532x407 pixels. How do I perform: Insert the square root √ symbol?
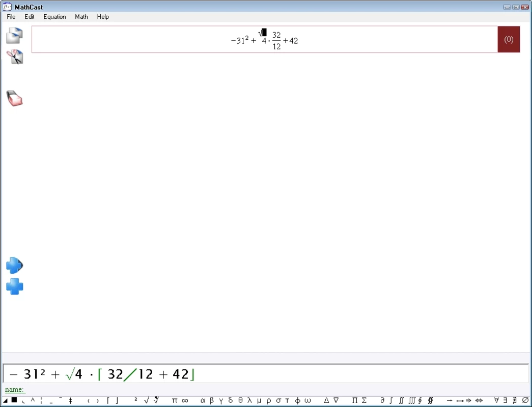[x=147, y=400]
